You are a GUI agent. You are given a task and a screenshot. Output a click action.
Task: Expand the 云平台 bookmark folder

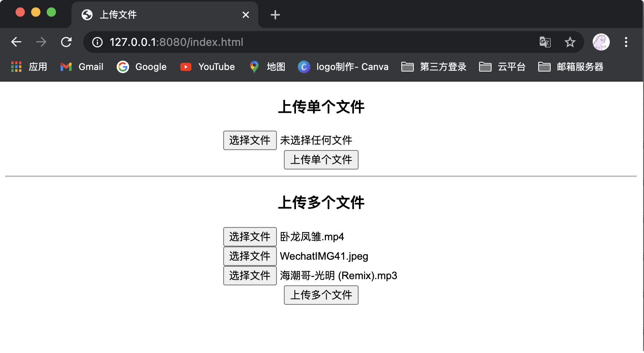click(502, 67)
